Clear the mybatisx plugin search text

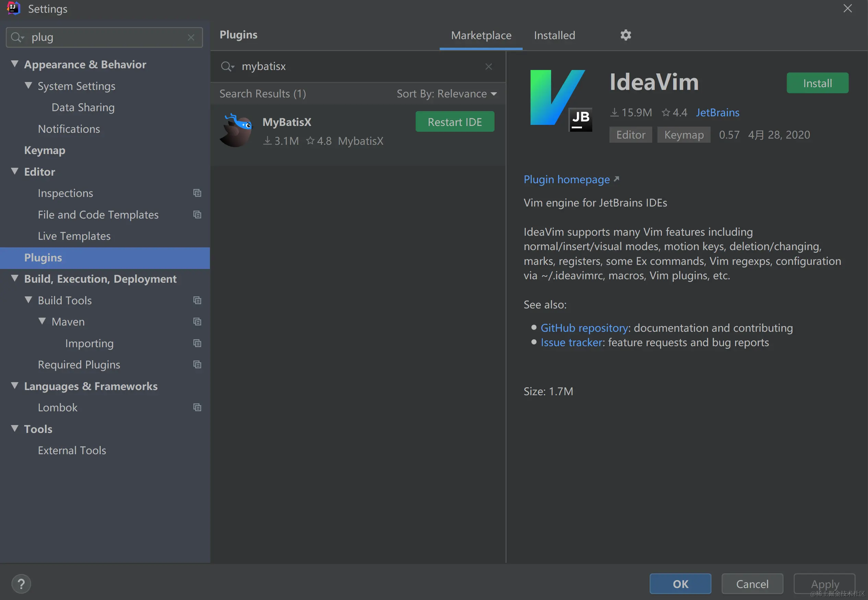click(488, 67)
